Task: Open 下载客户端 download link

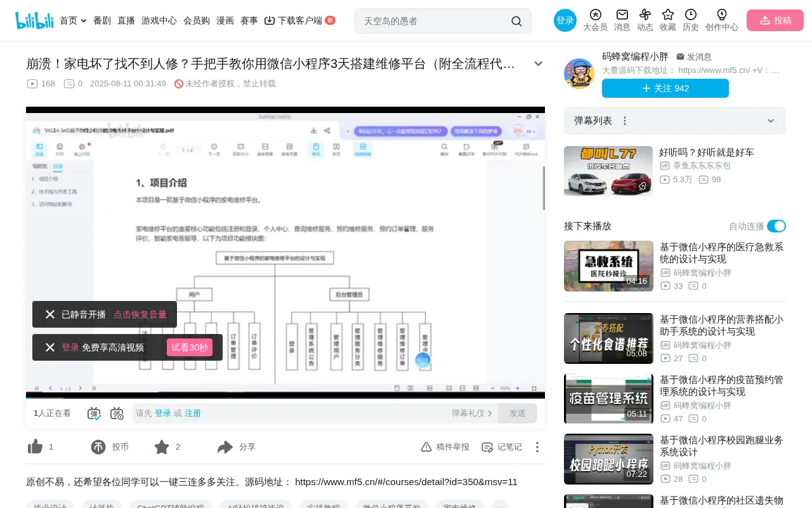Action: pos(299,20)
